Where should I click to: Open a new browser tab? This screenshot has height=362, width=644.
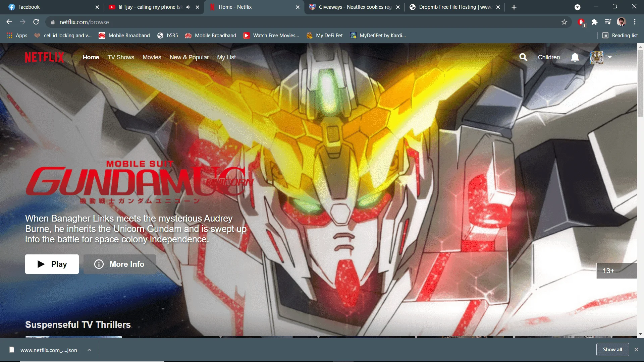(x=514, y=7)
